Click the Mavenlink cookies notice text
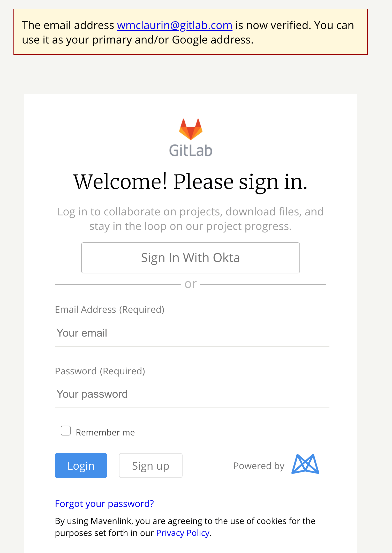The height and width of the screenshot is (553, 392). pos(185,521)
